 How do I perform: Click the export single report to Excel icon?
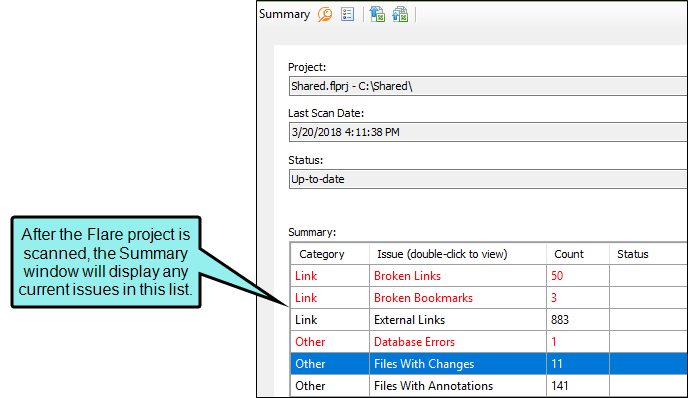[377, 14]
